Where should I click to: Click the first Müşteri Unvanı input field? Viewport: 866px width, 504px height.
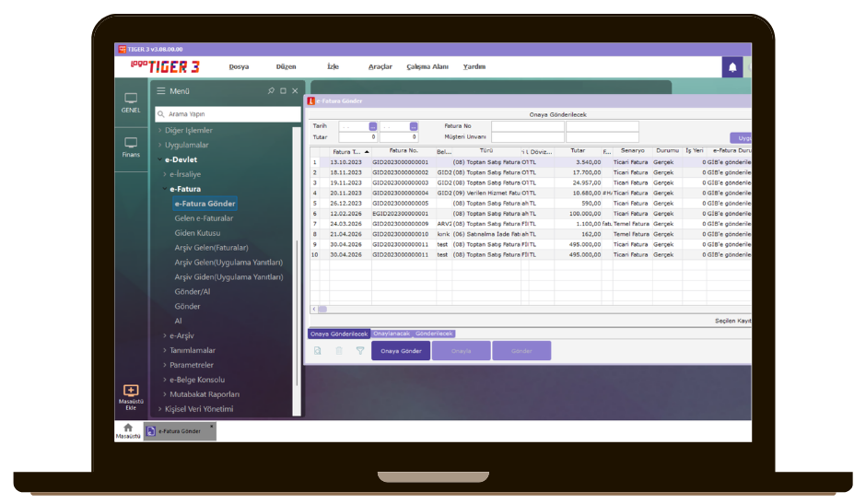click(528, 137)
